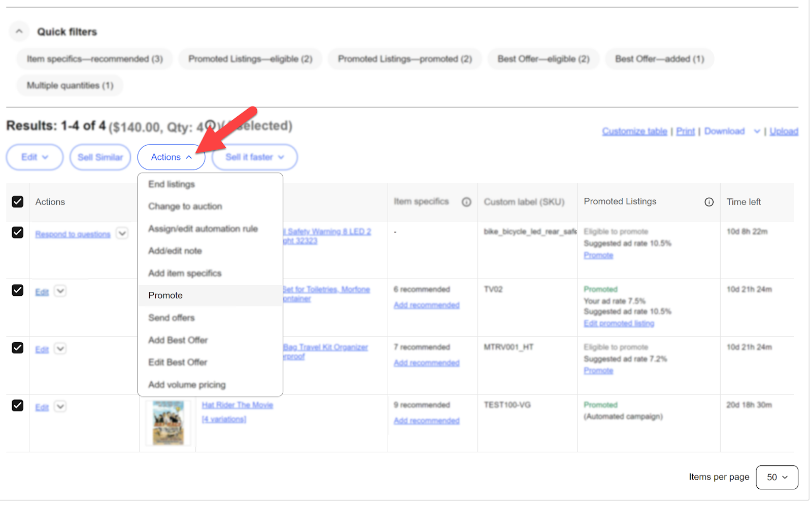This screenshot has width=812, height=505.
Task: Click the Sell Similar button
Action: 100,157
